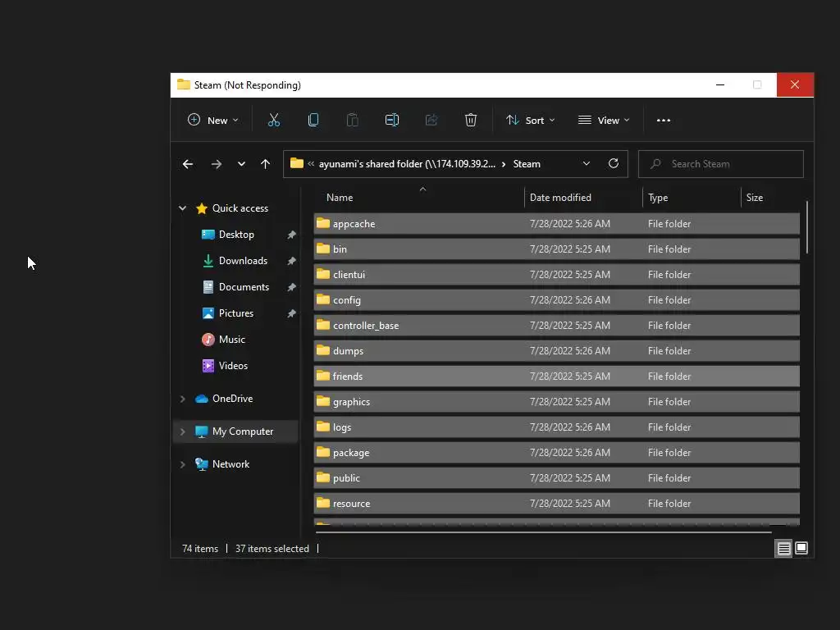Open Documents in Quick access
840x630 pixels.
point(244,287)
